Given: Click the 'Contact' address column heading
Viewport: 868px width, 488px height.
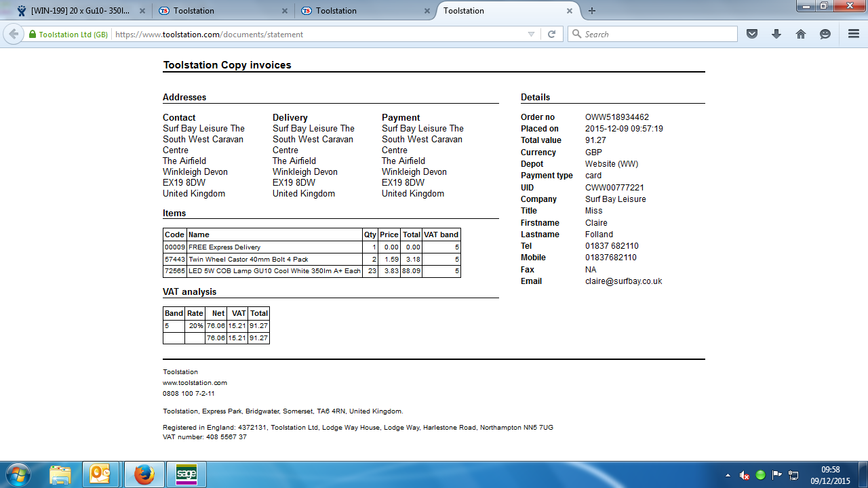Looking at the screenshot, I should pyautogui.click(x=179, y=117).
